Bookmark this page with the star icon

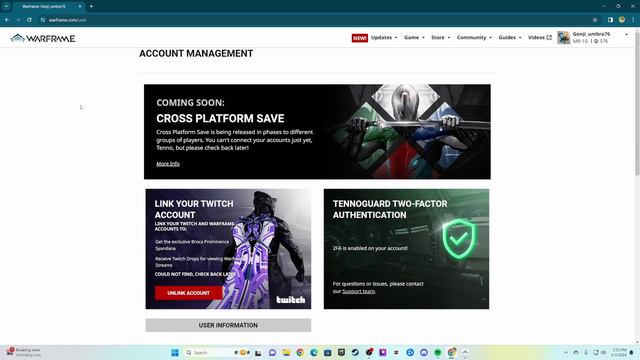595,20
